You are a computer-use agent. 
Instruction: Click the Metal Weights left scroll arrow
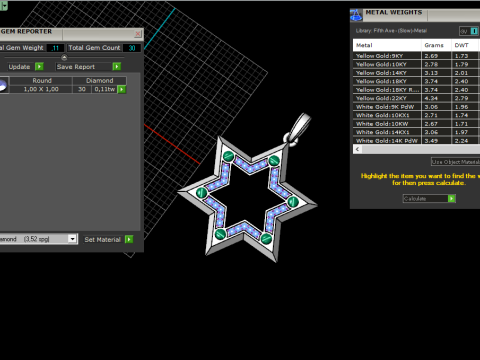point(357,149)
